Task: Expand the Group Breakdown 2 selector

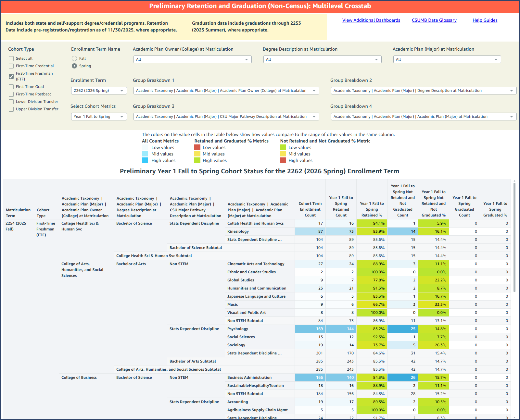Action: pyautogui.click(x=423, y=90)
